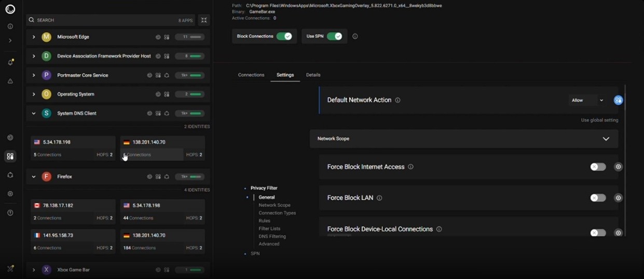
Task: Open the network activity radar icon in the sidebar
Action: pyautogui.click(x=10, y=138)
